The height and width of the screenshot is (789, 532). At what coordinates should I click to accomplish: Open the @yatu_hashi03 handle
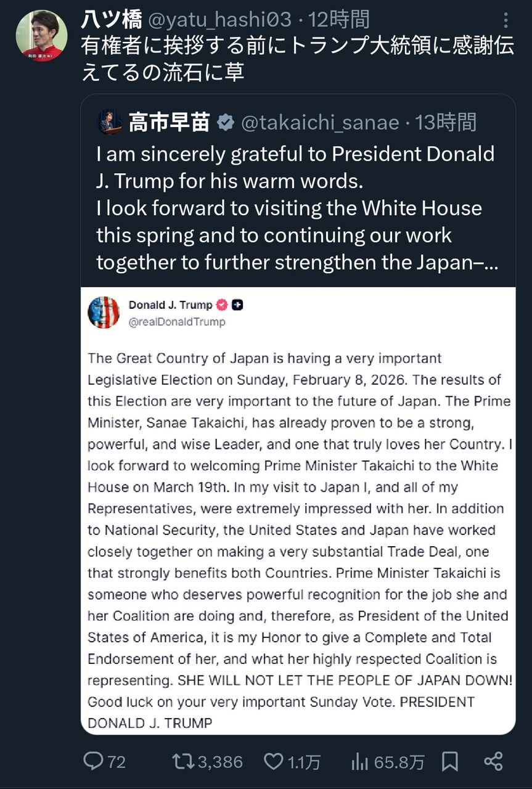pos(219,20)
